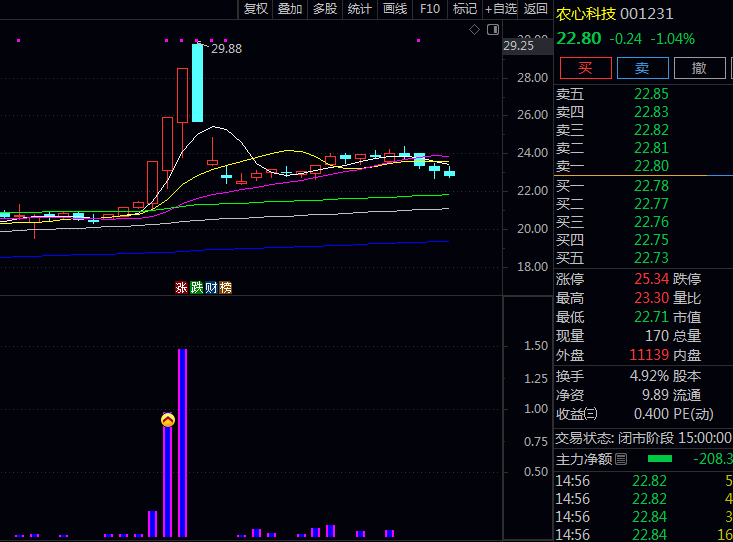Open F10 company information

[430, 9]
